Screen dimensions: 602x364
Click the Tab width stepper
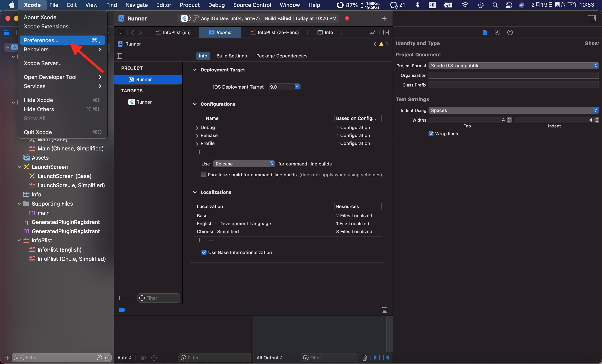coord(509,120)
